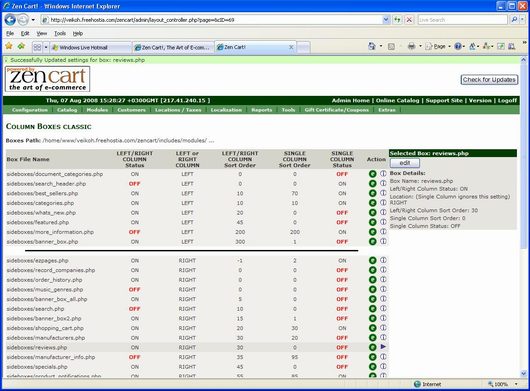Open the Print options dropdown arrow
530x391 pixels.
pyautogui.click(x=420, y=47)
